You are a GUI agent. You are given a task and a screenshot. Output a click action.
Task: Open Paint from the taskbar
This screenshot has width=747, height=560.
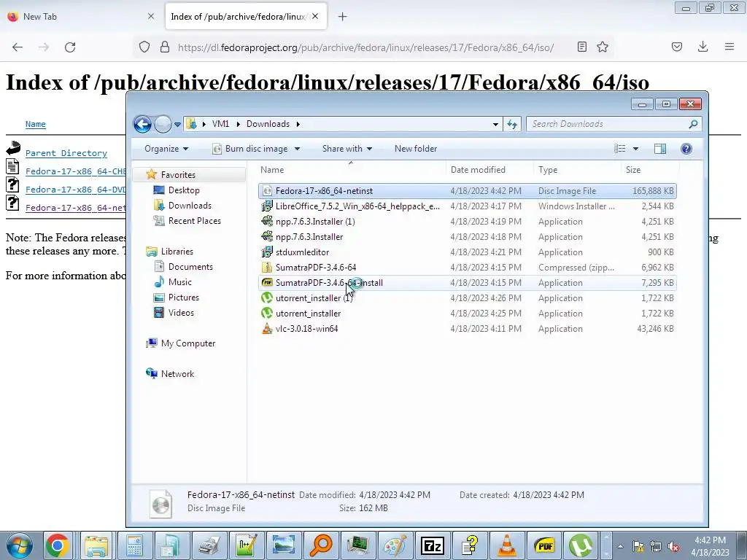395,545
